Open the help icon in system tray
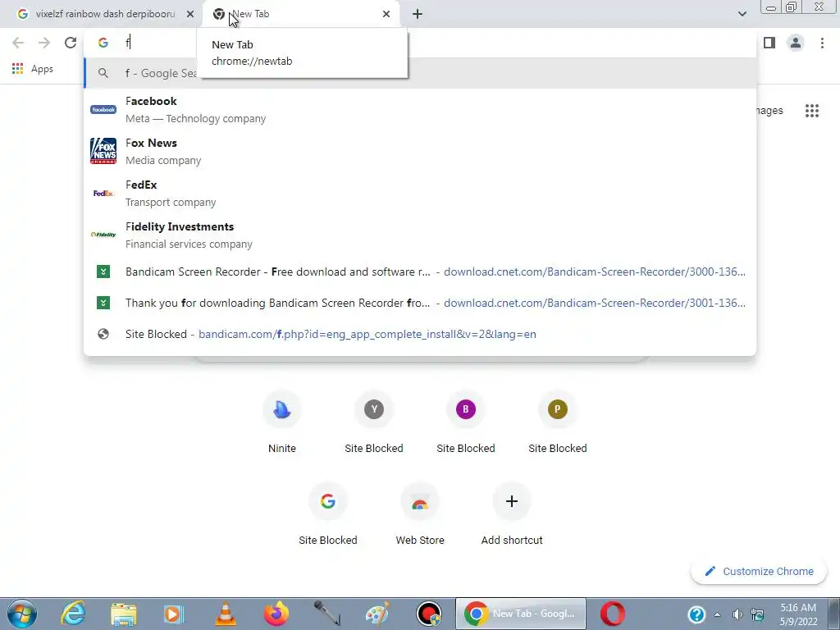 696,614
